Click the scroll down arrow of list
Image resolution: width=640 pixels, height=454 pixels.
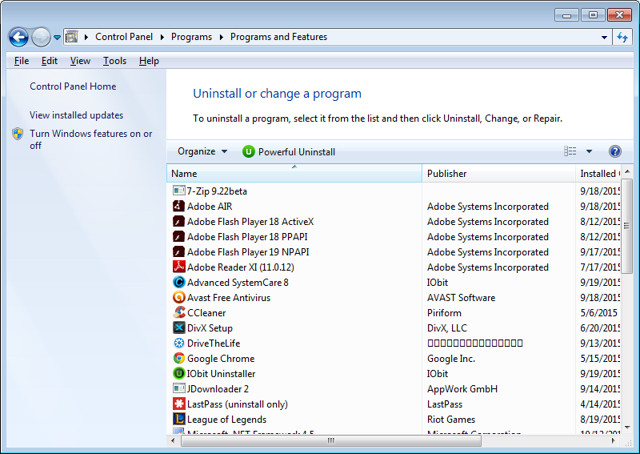pos(627,427)
